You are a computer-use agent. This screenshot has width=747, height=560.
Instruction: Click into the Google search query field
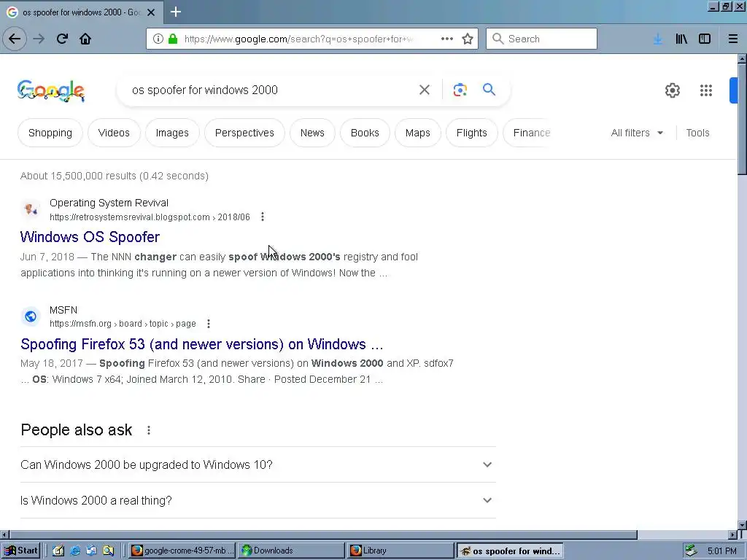(269, 90)
